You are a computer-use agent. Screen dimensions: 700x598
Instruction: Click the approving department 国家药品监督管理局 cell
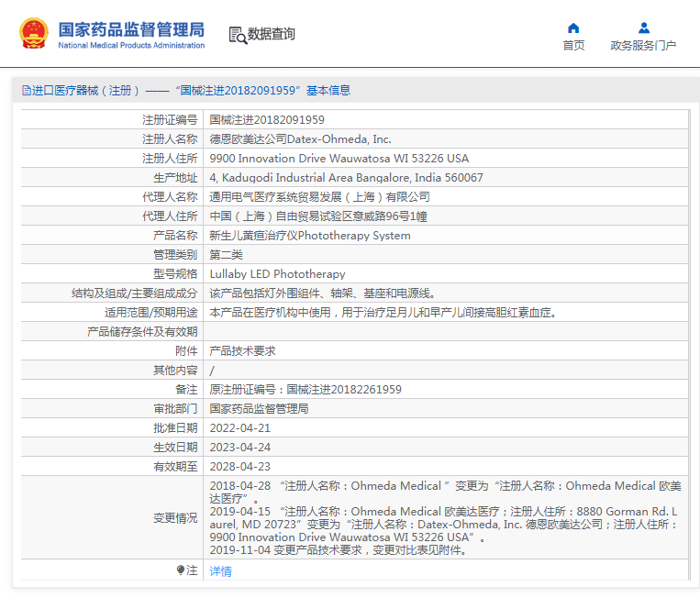(x=259, y=409)
